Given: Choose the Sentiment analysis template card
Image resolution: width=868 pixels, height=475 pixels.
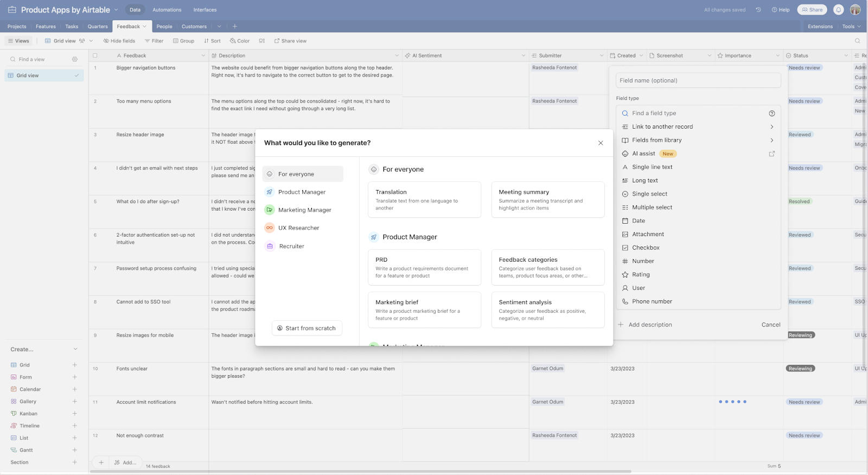Looking at the screenshot, I should click(x=548, y=310).
